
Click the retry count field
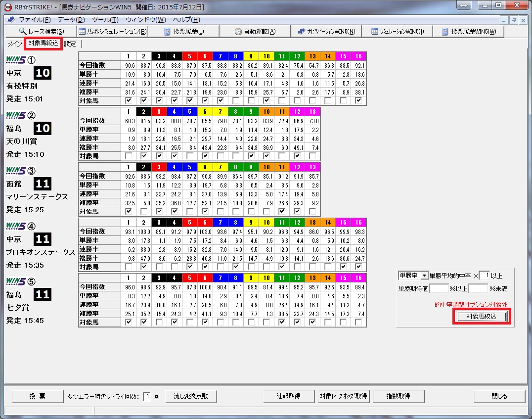pos(147,396)
